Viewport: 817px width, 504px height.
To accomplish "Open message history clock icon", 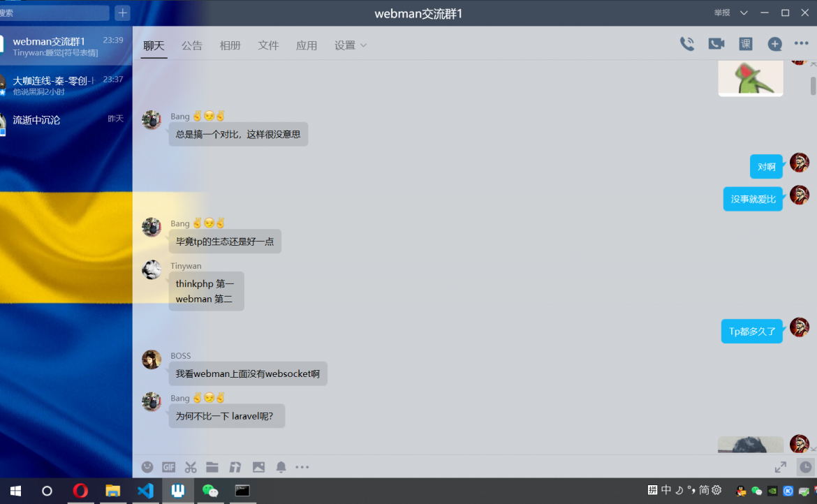I will pos(806,467).
